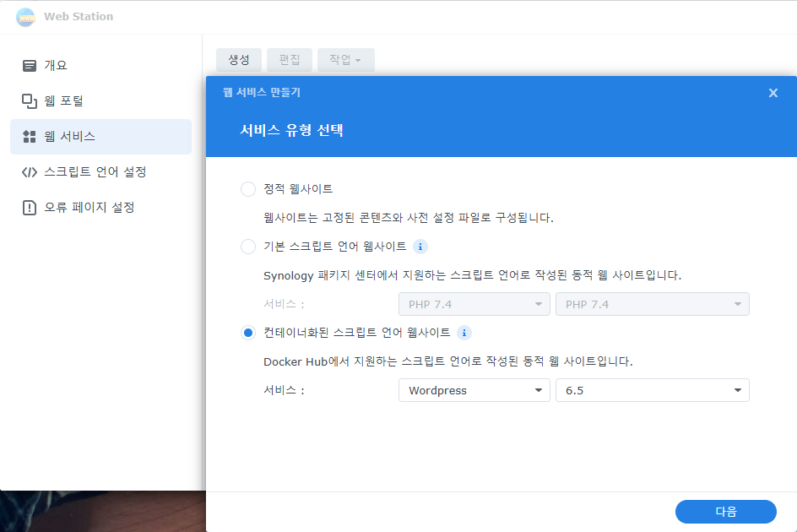Click the 웹 서비스 만들기 dialog title

[262, 93]
